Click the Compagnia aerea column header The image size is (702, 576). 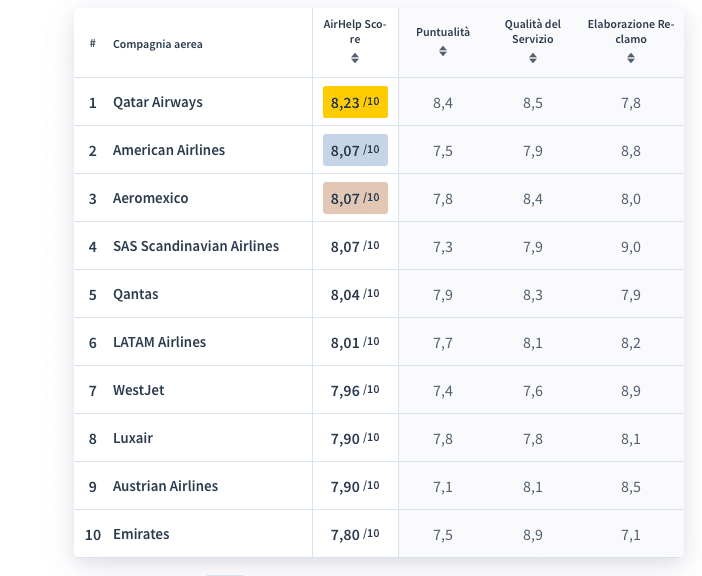[157, 44]
